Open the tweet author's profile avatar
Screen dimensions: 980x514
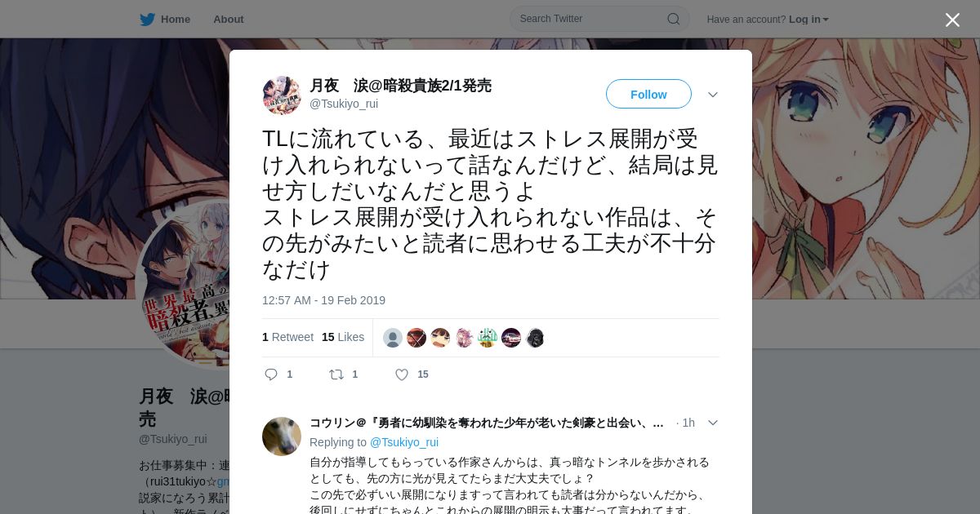282,95
